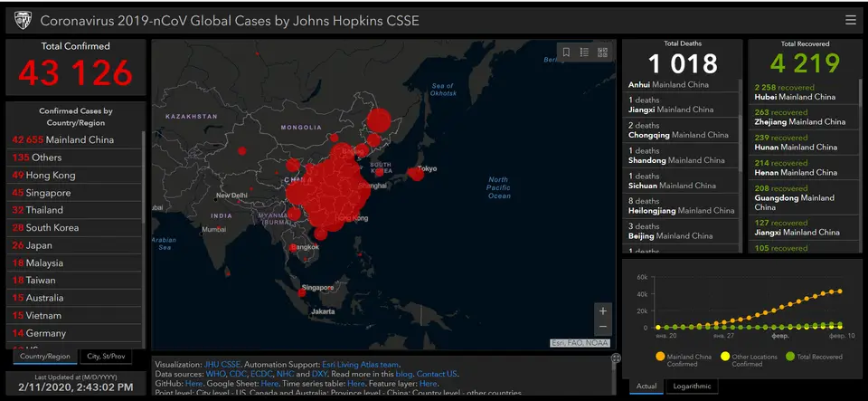Open the Google Sheet Here link

[269, 383]
